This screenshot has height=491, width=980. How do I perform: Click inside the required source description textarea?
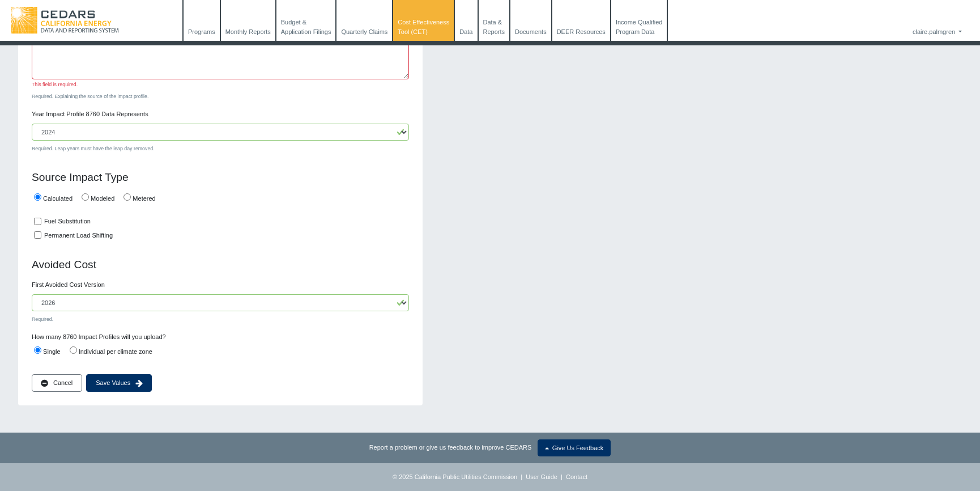220,61
